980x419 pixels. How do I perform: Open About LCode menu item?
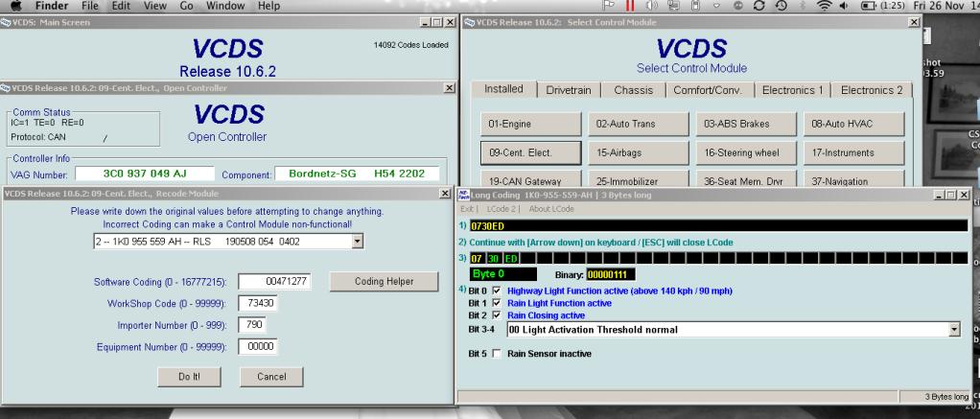tap(551, 209)
